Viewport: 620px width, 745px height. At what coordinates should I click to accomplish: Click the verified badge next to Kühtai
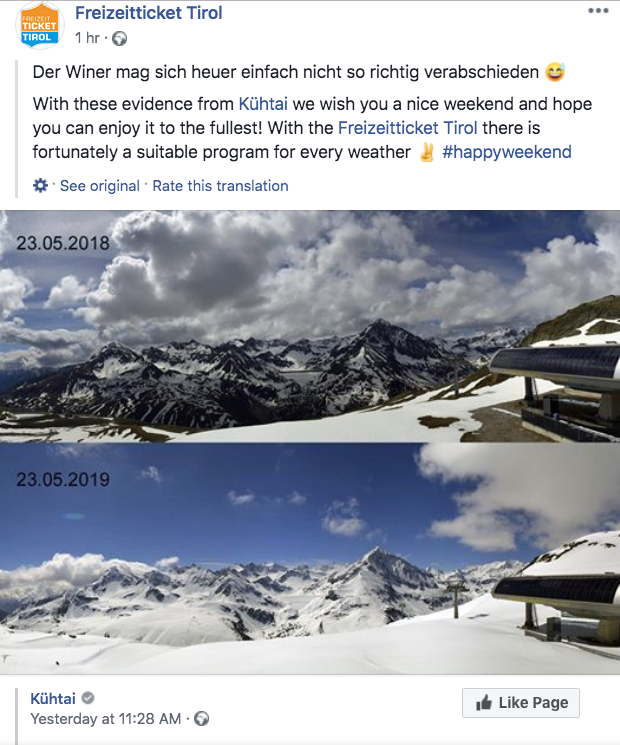point(88,698)
